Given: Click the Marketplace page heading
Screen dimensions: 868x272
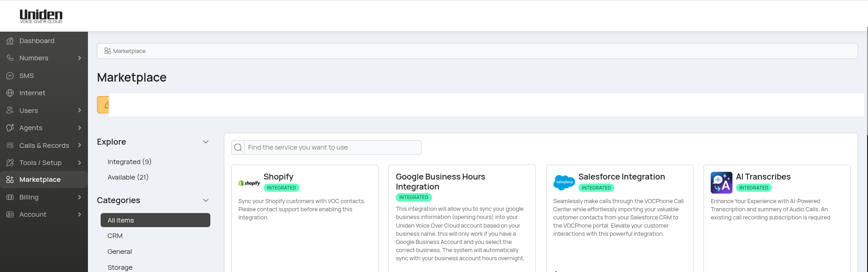Looking at the screenshot, I should 132,78.
